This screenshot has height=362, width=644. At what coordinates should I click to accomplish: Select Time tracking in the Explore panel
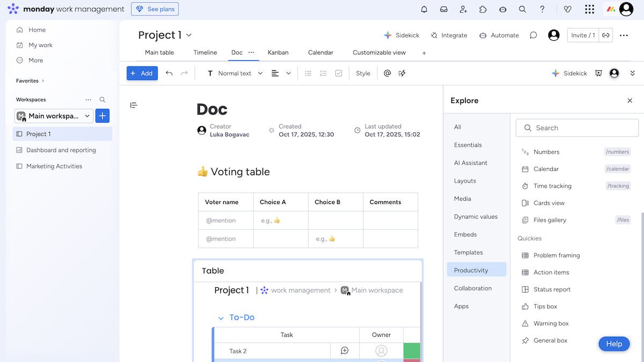[x=551, y=186]
